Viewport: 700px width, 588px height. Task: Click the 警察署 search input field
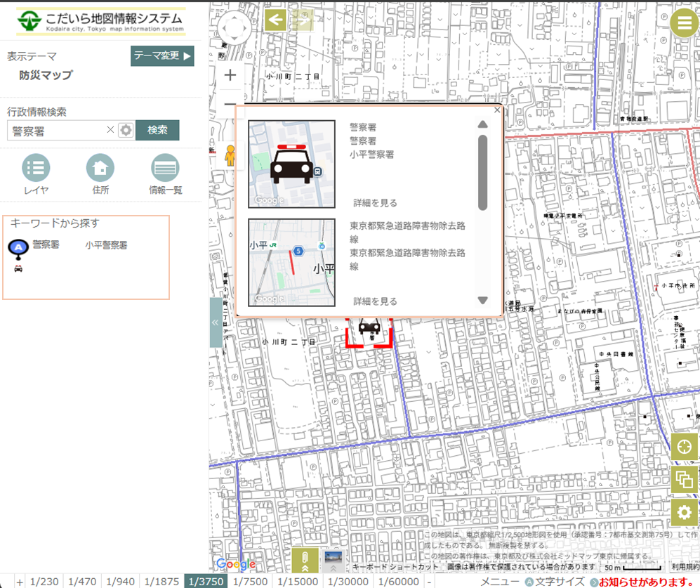(x=56, y=130)
